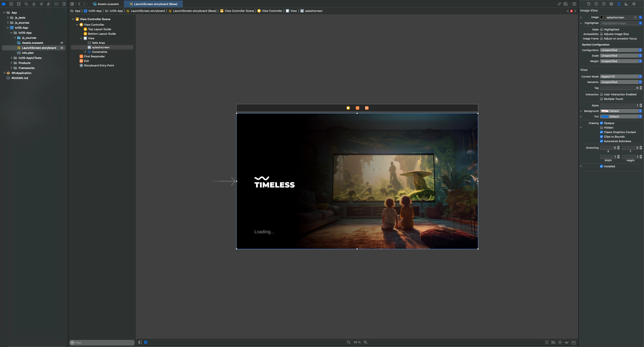Select the splashscreen image view in outline
Viewport: 644px width, 347px height.
[101, 47]
